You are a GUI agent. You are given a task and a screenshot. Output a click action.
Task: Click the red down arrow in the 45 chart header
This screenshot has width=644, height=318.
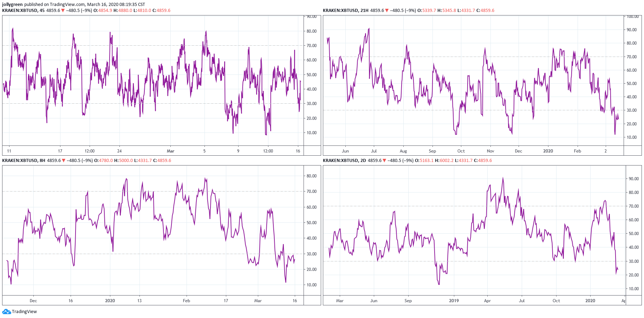tap(63, 11)
